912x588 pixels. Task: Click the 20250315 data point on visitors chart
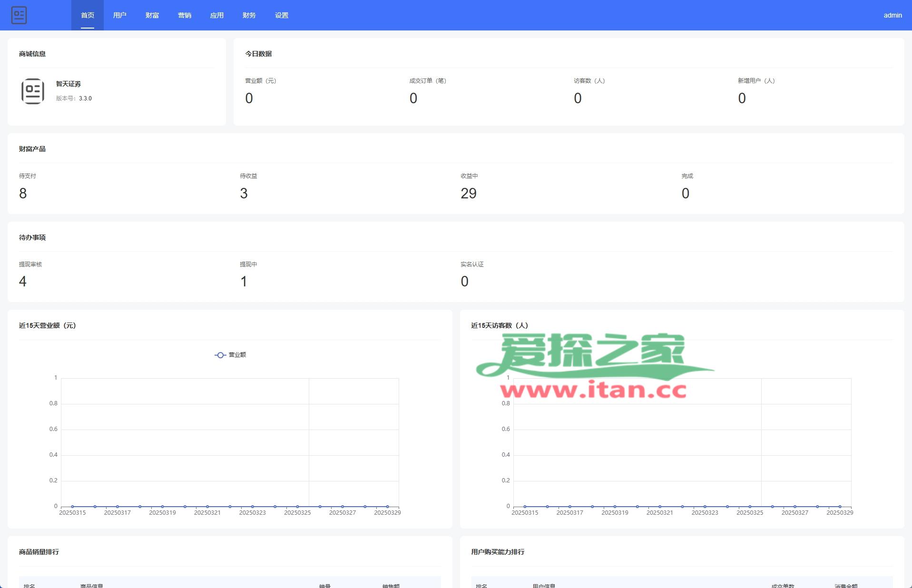tap(525, 507)
